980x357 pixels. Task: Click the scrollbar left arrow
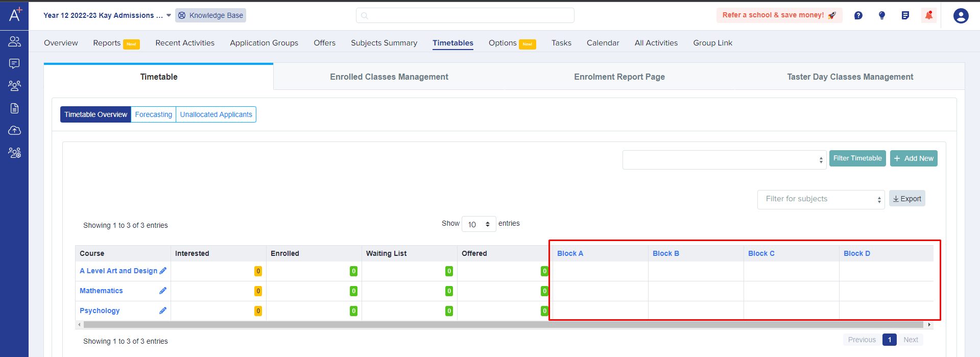(x=79, y=325)
